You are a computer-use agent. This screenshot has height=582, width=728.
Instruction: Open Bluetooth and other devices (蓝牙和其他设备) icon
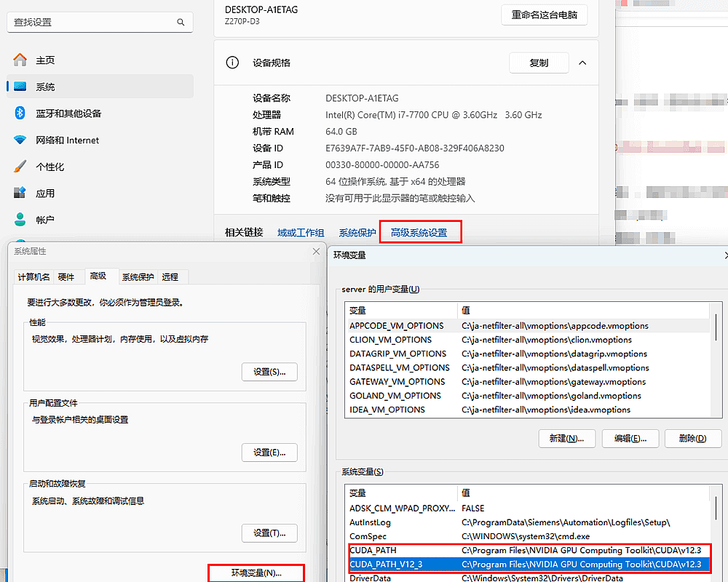pyautogui.click(x=20, y=113)
